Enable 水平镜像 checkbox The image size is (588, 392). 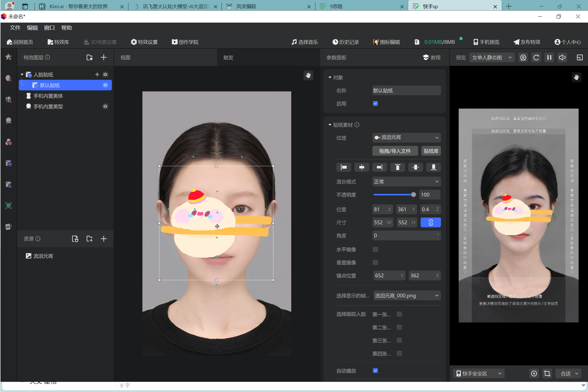pos(375,249)
